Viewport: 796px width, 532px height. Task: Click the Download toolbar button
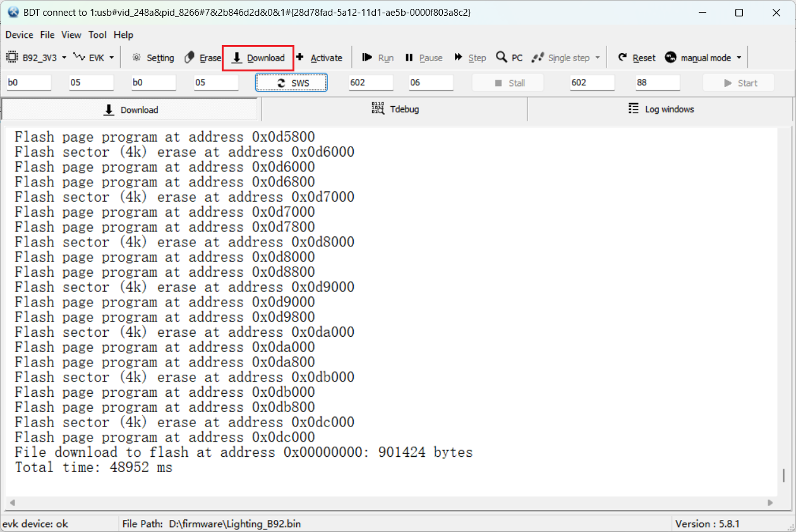(258, 57)
